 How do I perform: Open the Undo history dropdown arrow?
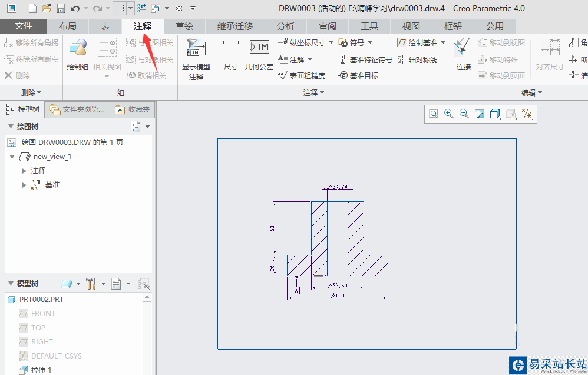[x=85, y=8]
